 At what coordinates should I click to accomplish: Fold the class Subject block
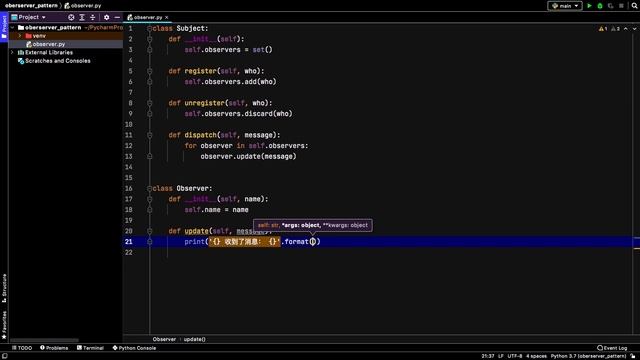[149, 28]
